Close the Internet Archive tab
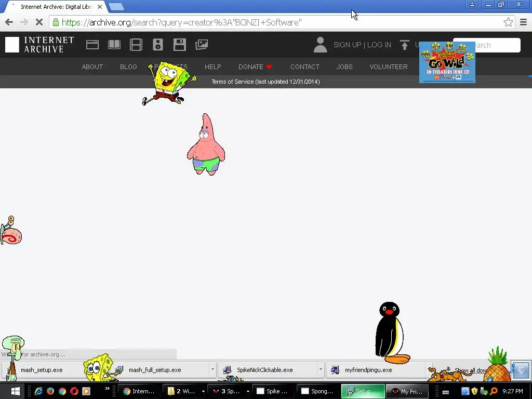Image resolution: width=532 pixels, height=399 pixels. [x=100, y=7]
